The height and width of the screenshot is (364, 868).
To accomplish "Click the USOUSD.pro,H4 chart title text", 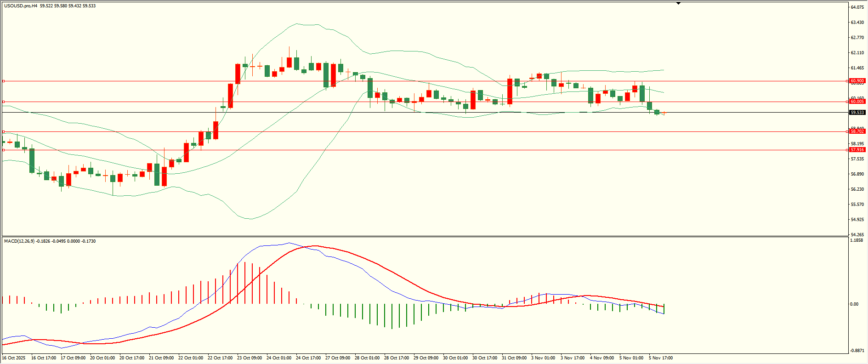I will tap(21, 6).
